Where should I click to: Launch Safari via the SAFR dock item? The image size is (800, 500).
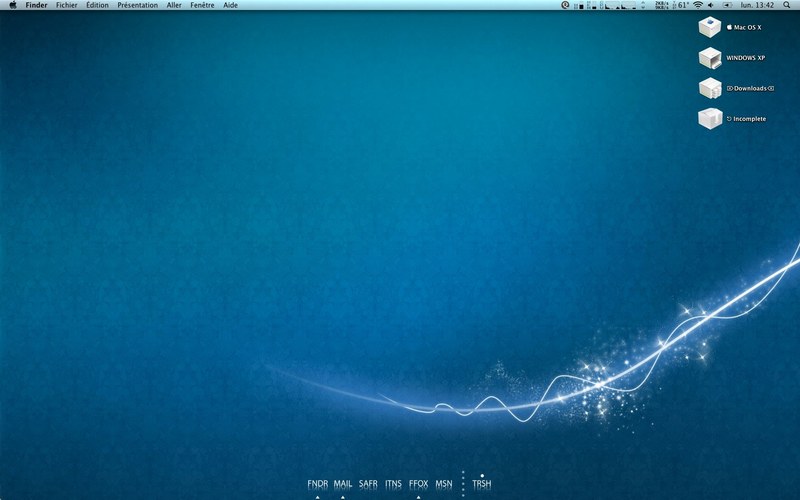368,484
